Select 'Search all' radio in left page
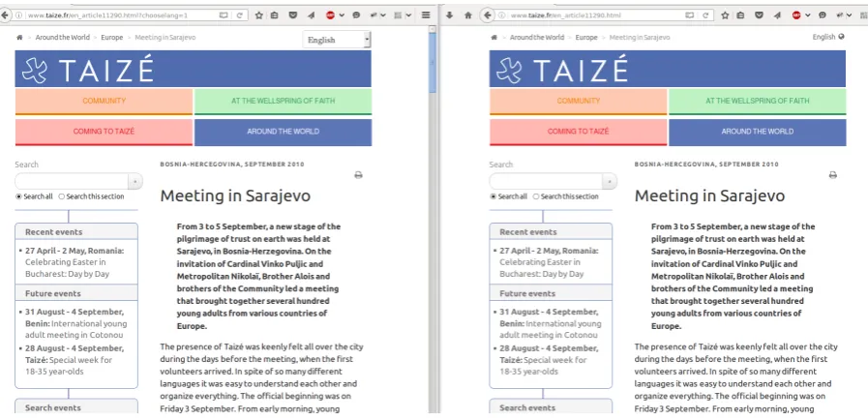 tap(18, 196)
